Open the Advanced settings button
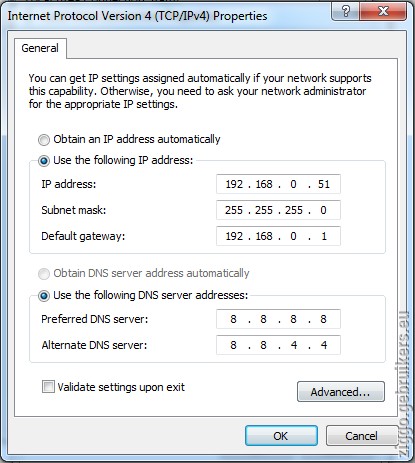 pyautogui.click(x=341, y=392)
